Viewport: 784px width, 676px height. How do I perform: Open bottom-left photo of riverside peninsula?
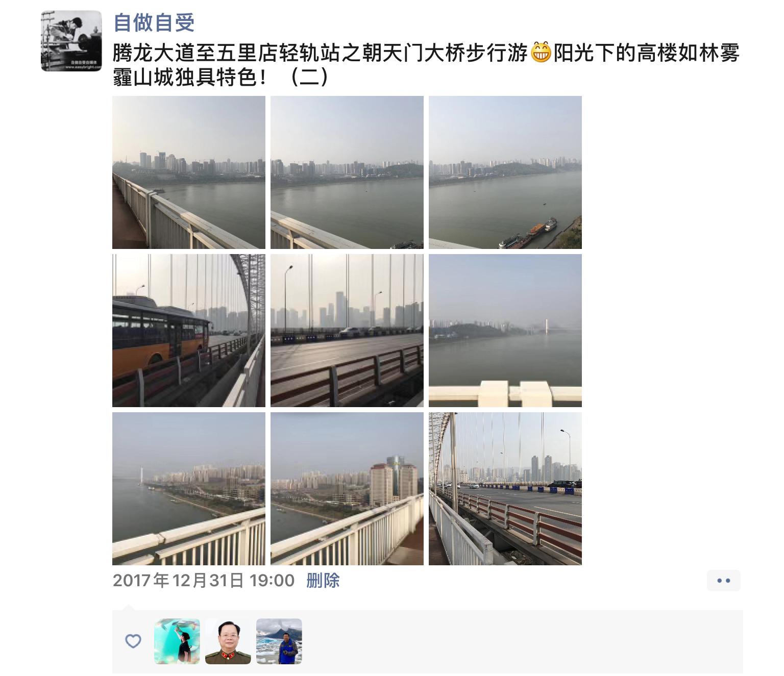click(x=189, y=489)
